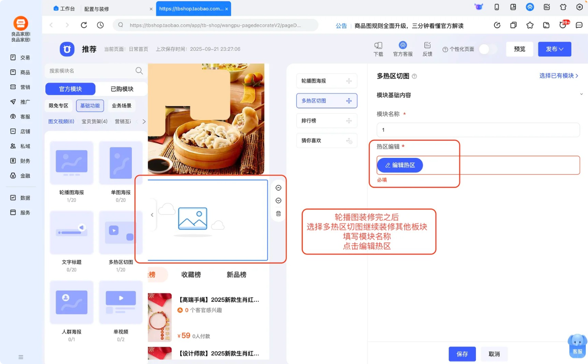Open the 选择已有模块 link
Screen dimensions: 588x364
point(559,76)
